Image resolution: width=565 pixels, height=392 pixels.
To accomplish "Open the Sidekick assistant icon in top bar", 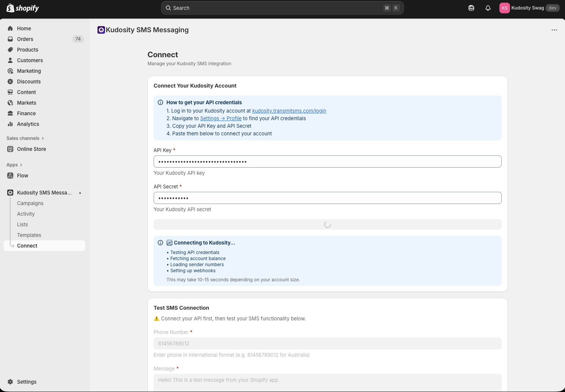I will click(471, 8).
